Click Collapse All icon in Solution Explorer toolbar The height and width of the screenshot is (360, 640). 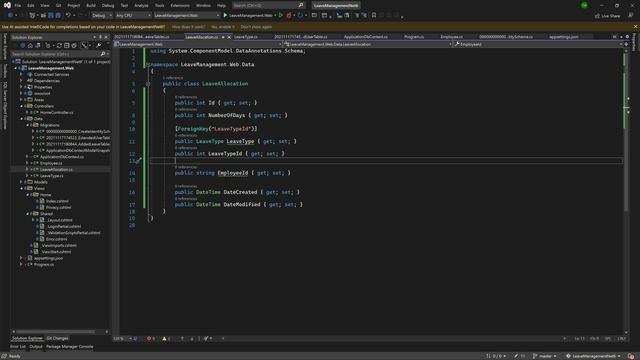point(67,46)
